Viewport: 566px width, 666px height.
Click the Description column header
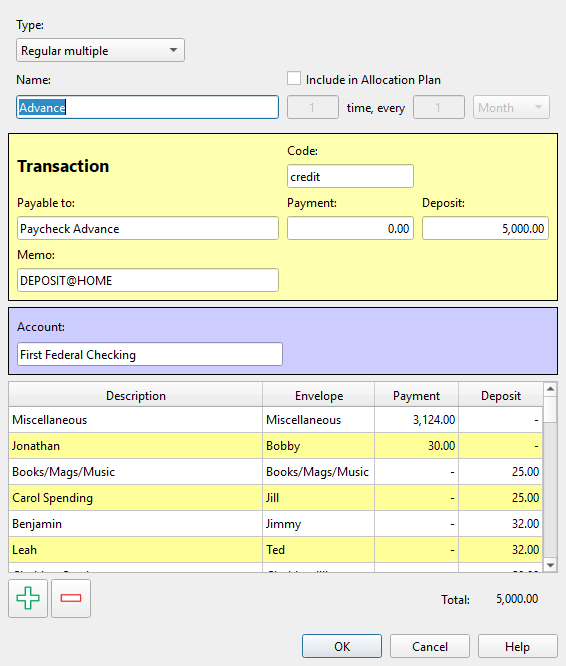click(x=135, y=395)
